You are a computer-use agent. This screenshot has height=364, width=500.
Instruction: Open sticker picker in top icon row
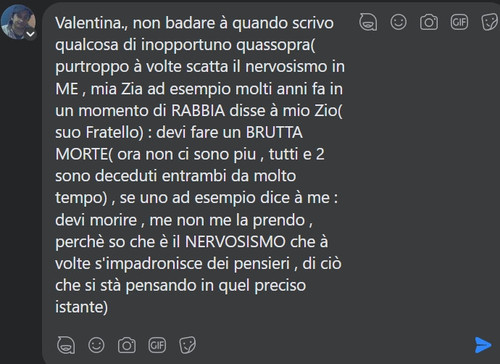(x=490, y=22)
